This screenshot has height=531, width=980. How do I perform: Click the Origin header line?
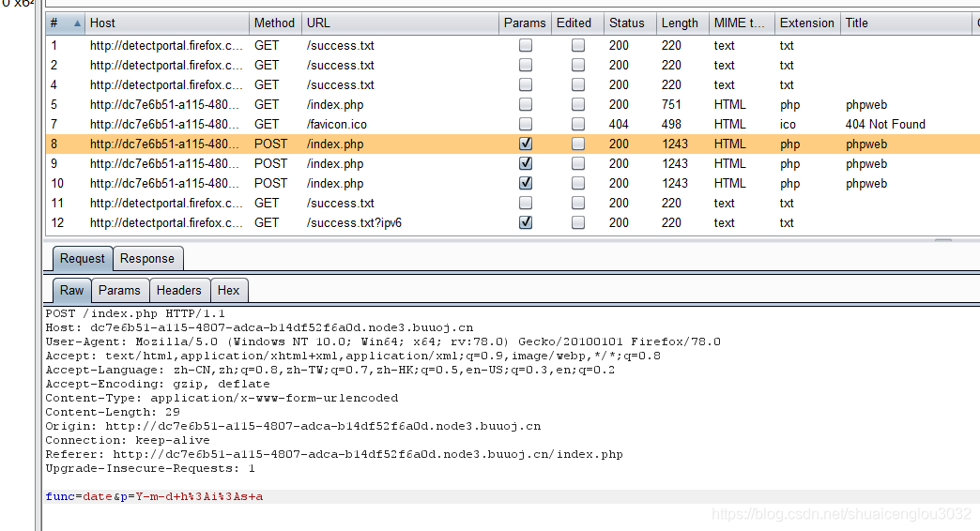293,426
